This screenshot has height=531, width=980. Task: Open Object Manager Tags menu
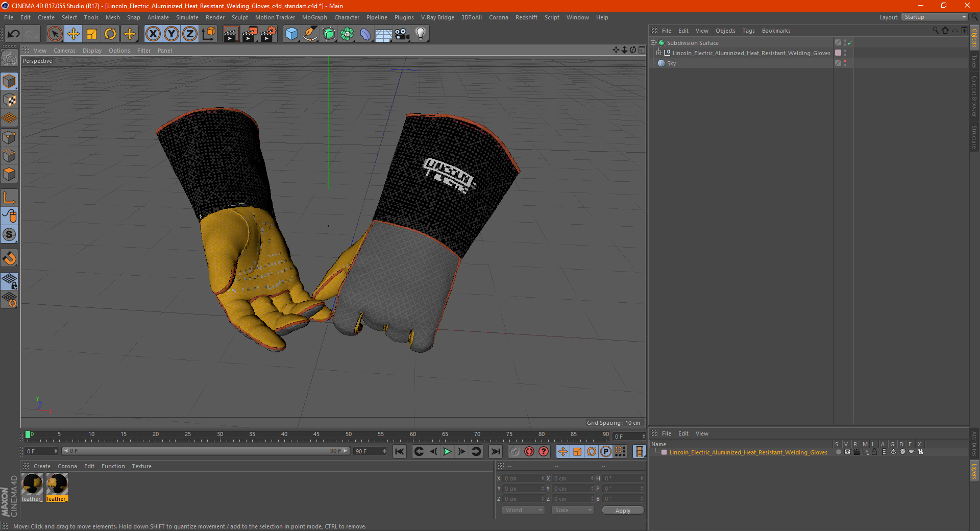pyautogui.click(x=748, y=31)
